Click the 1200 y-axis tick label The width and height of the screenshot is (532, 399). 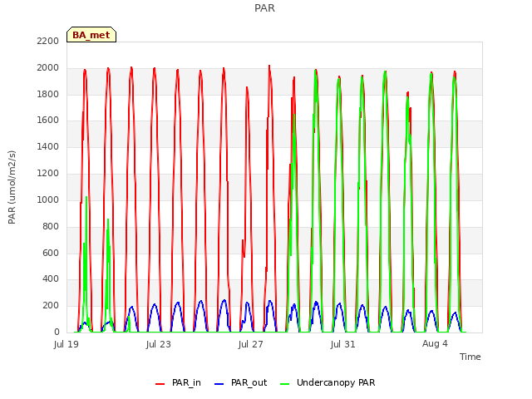tap(48, 174)
